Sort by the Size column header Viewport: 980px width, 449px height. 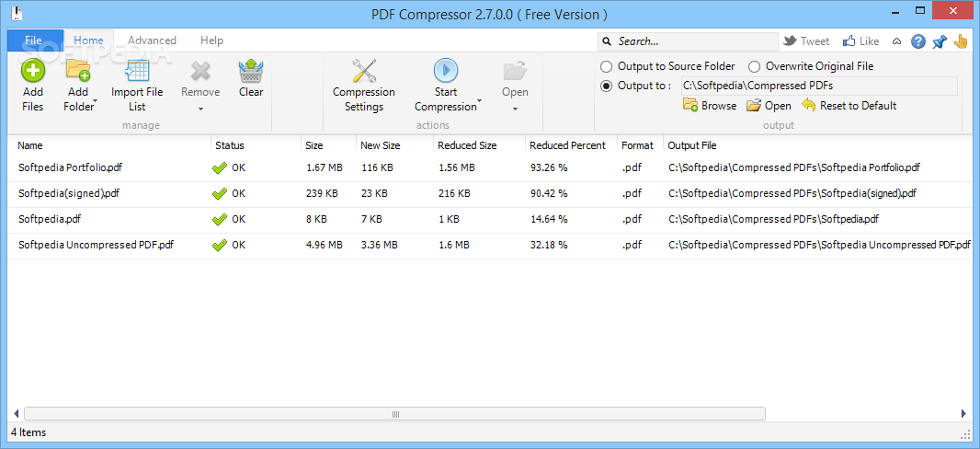314,145
